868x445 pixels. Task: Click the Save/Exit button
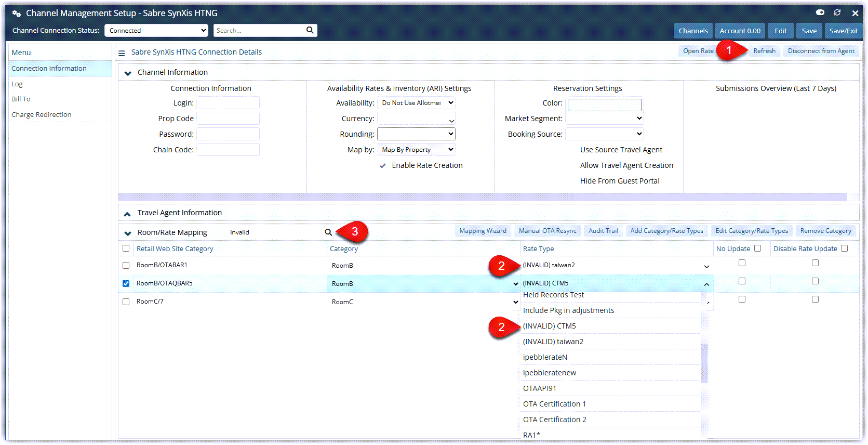844,31
